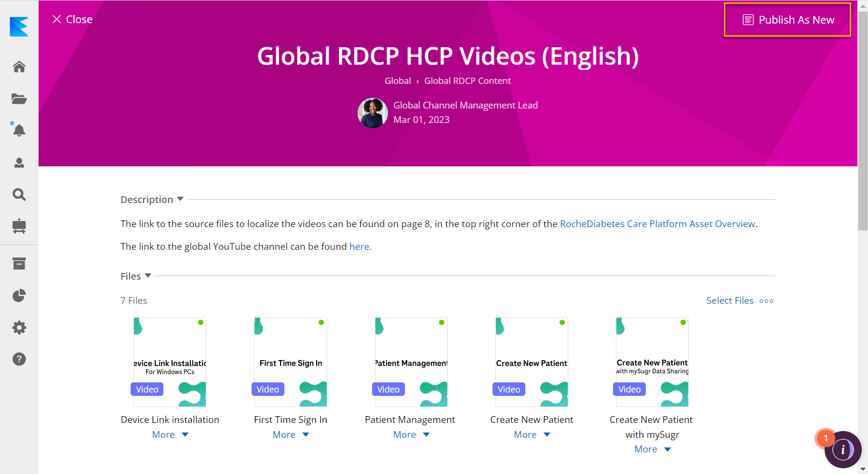Viewport: 868px width, 474px height.
Task: Open Create New Patient with mySugr thumbnail
Action: (652, 362)
